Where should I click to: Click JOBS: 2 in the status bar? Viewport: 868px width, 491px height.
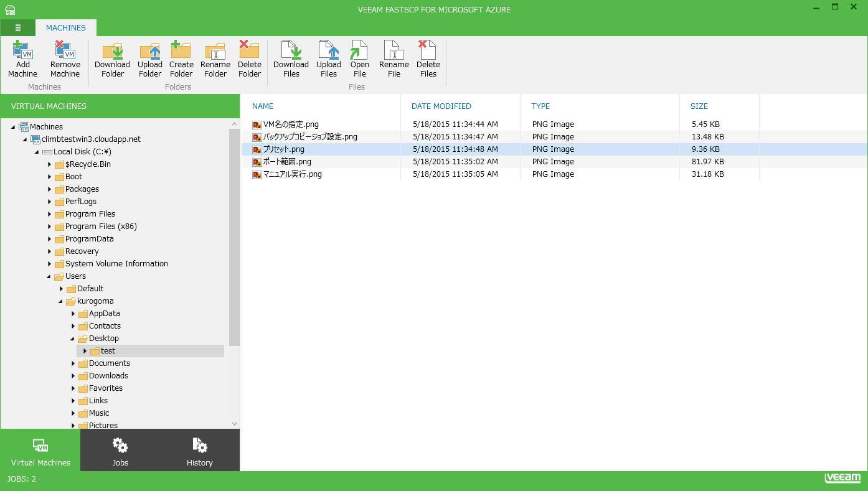tap(22, 479)
